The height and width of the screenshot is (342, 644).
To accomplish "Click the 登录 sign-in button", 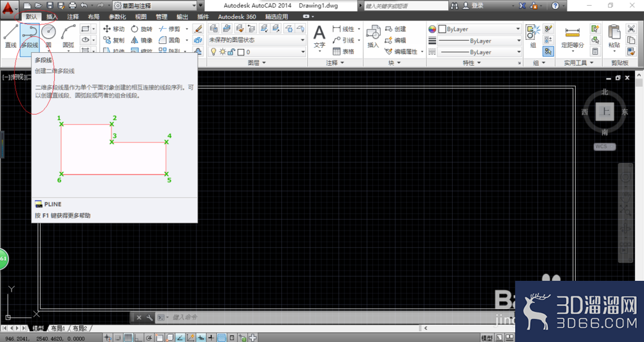I will (473, 6).
